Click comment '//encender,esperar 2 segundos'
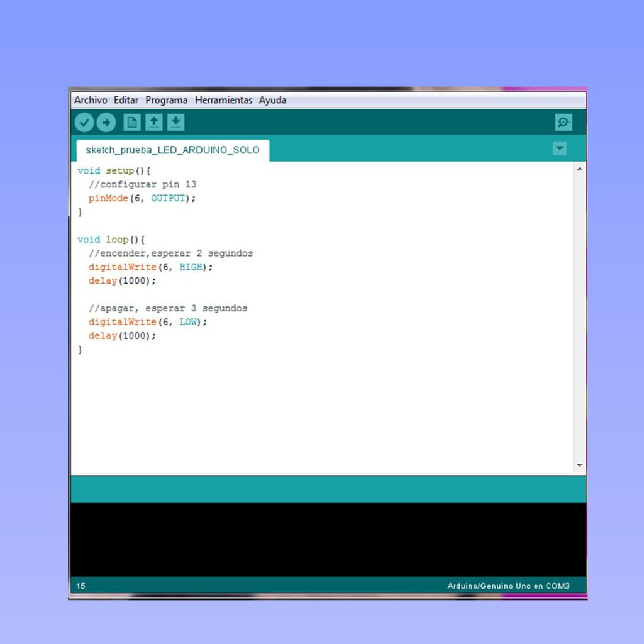 [171, 253]
